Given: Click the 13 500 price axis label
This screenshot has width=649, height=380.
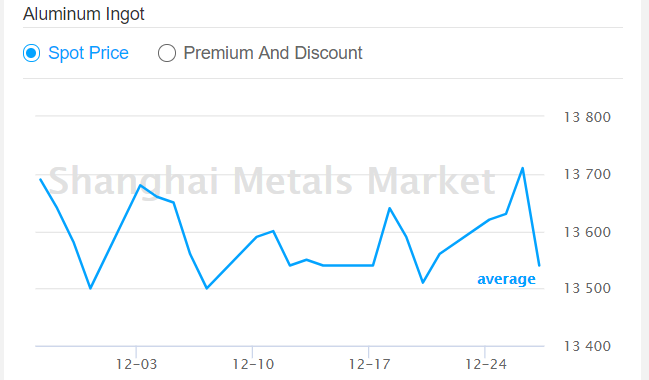Looking at the screenshot, I should click(x=587, y=289).
